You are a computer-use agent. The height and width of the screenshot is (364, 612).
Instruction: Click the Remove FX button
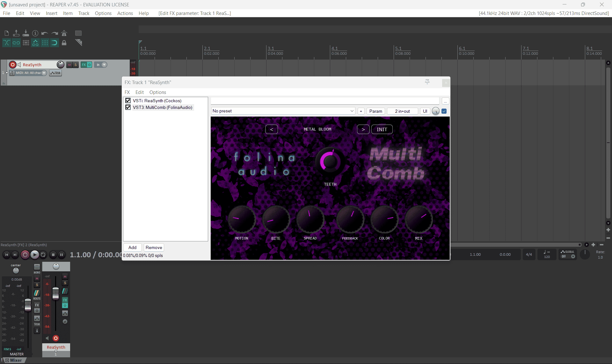pyautogui.click(x=154, y=247)
